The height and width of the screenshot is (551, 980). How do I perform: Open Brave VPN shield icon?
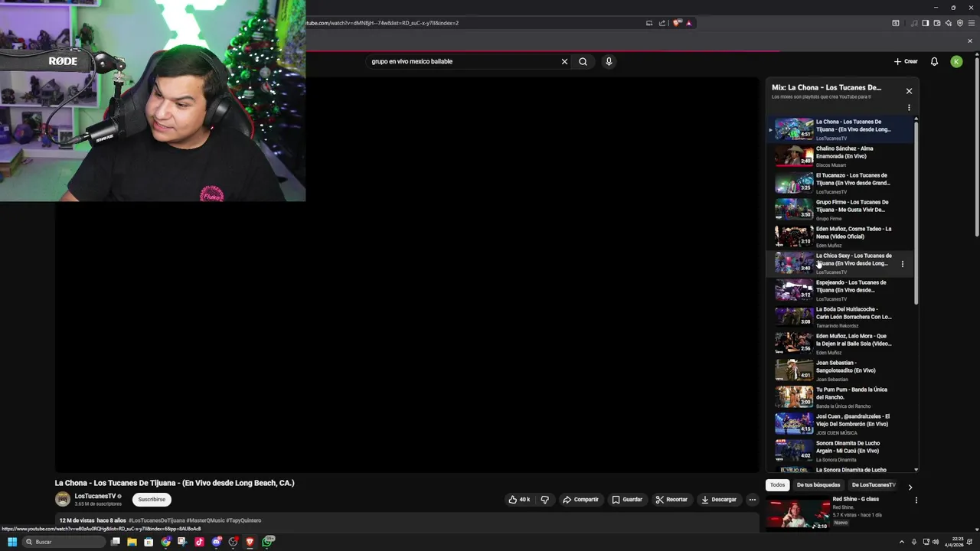click(x=960, y=23)
